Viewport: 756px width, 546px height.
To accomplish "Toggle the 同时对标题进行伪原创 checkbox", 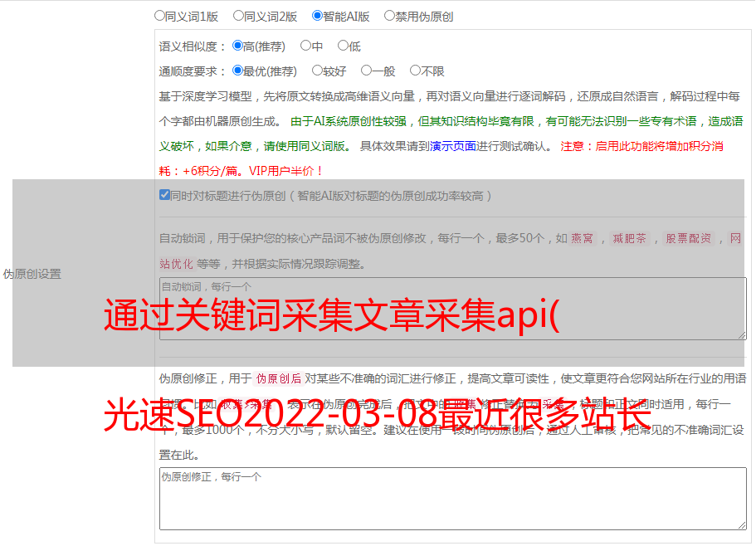I will [164, 196].
